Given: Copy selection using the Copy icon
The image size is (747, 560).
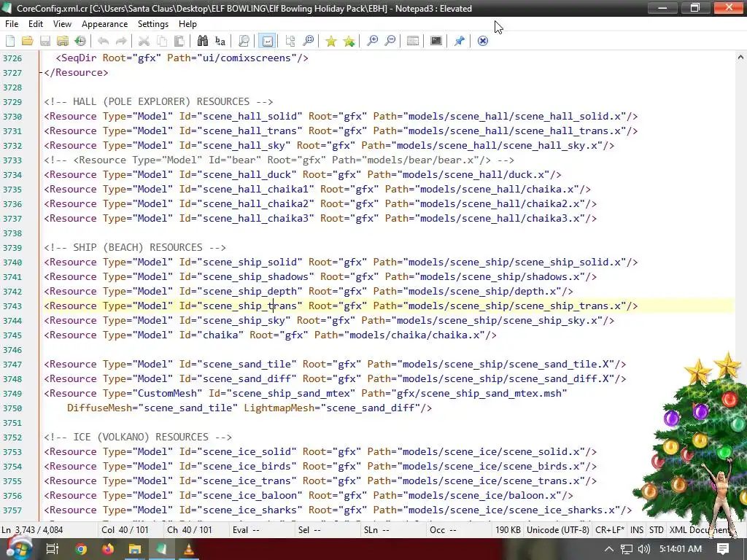Looking at the screenshot, I should [162, 41].
